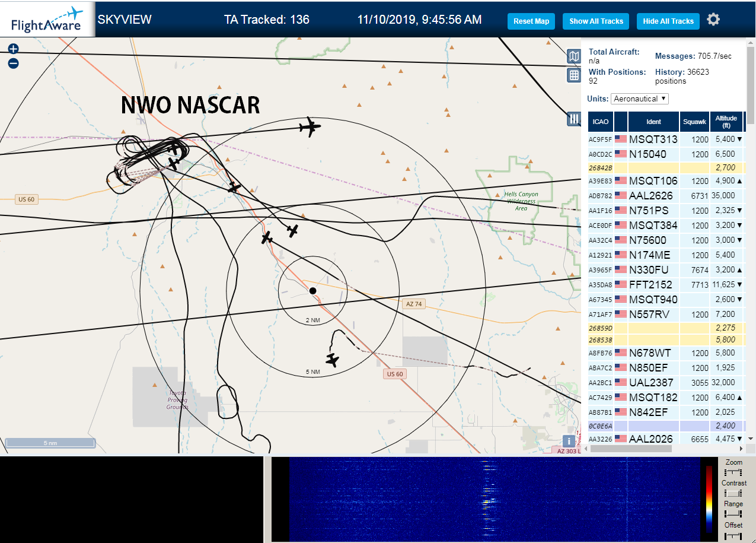The height and width of the screenshot is (543, 756).
Task: Zoom out with the map minus button
Action: (13, 63)
